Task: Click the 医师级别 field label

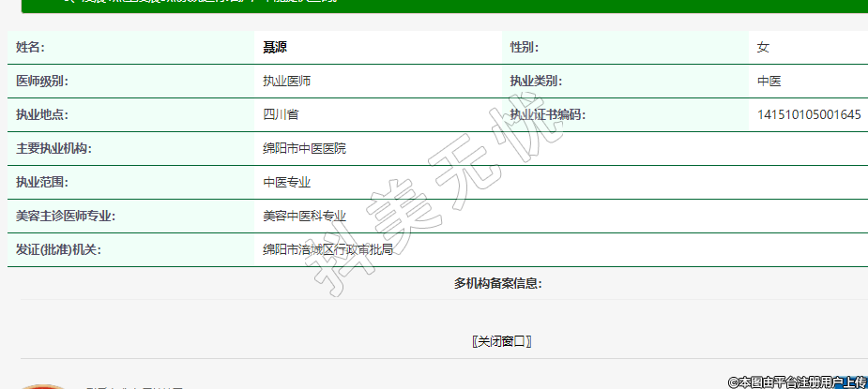Action: click(42, 81)
